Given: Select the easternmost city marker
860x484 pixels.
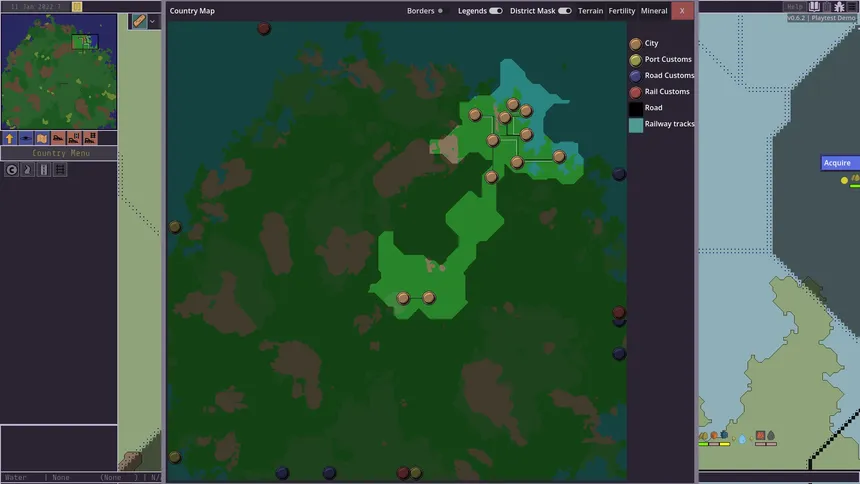Looking at the screenshot, I should (559, 156).
